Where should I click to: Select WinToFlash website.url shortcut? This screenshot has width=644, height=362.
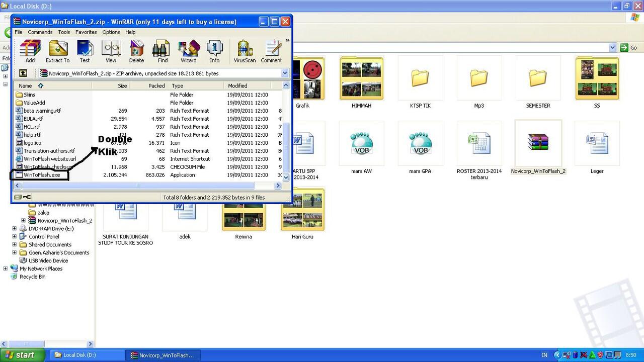[x=46, y=159]
